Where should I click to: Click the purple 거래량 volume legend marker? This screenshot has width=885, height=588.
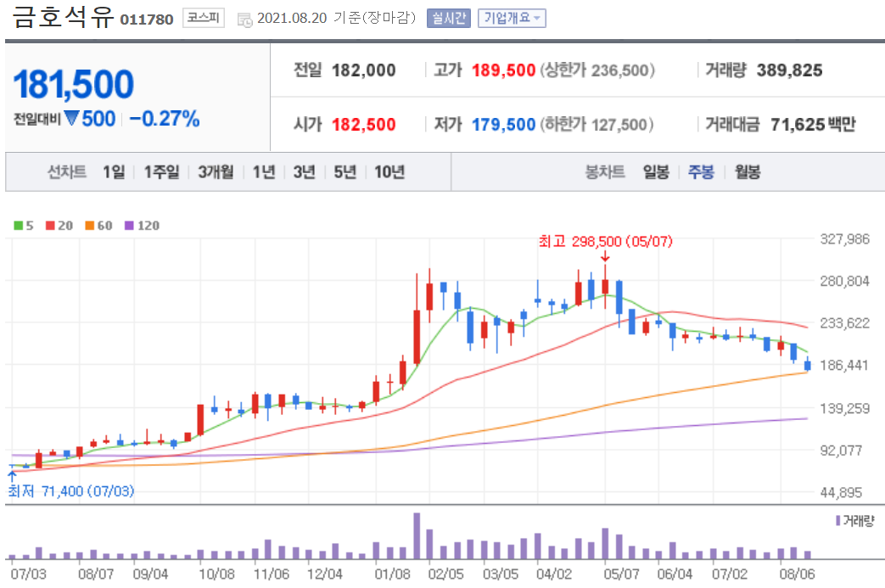point(838,520)
